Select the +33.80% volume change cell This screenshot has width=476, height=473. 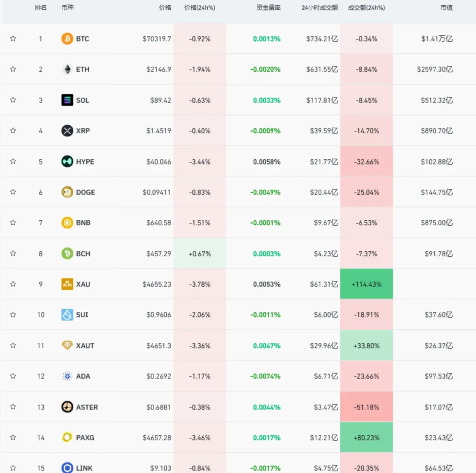(366, 345)
